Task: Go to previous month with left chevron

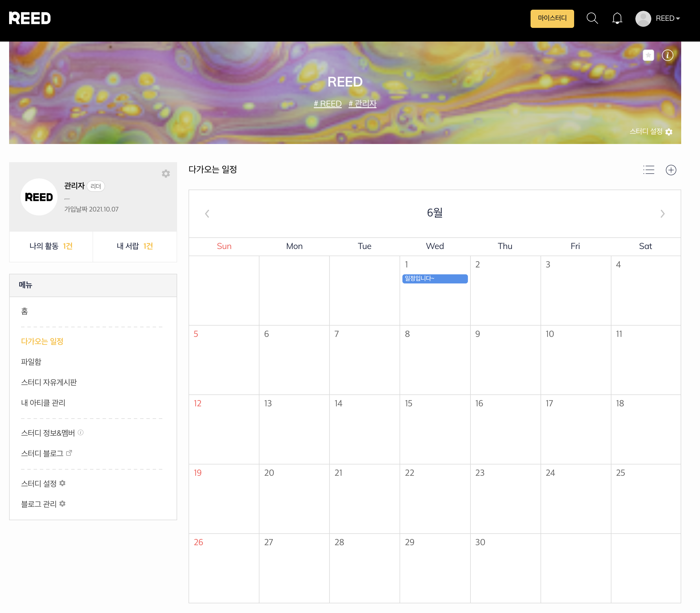Action: [x=207, y=214]
